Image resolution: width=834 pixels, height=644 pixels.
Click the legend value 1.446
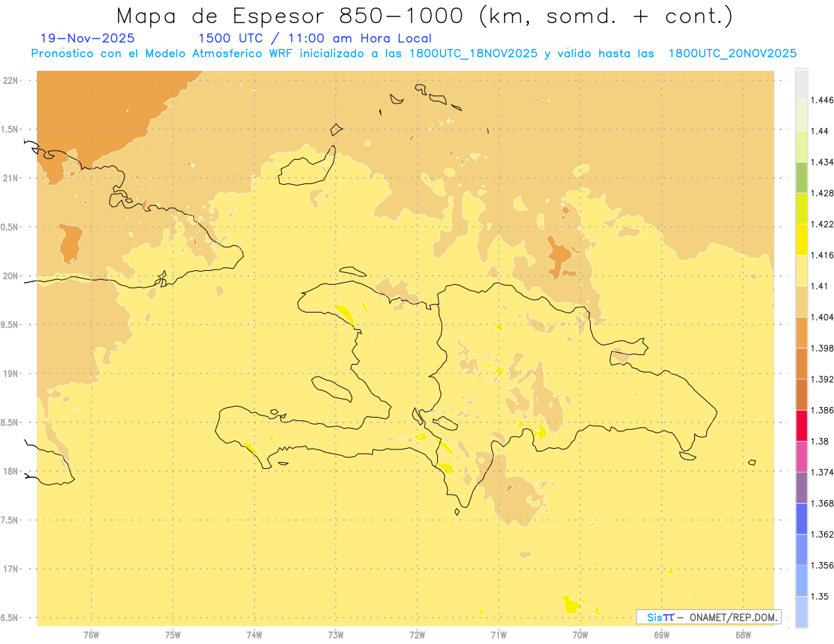pos(822,100)
